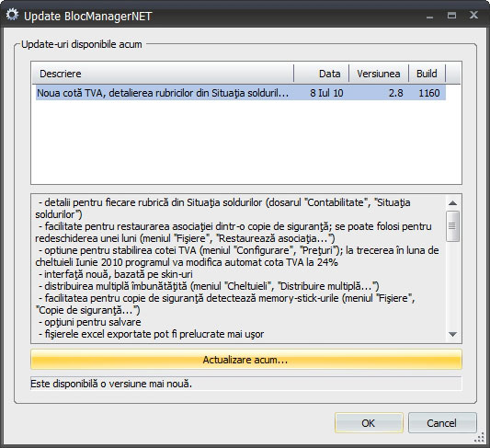The width and height of the screenshot is (490, 448).
Task: Maximize the Update BlocManagerNET window
Action: [x=451, y=16]
